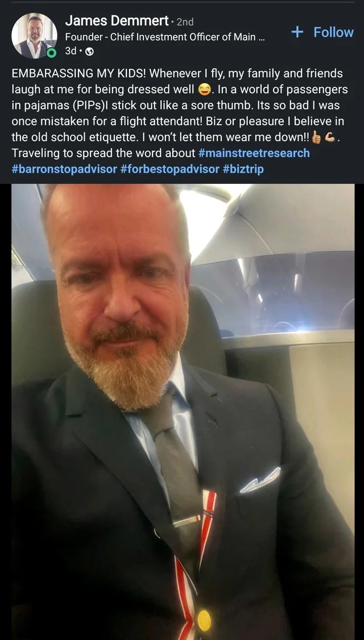Open the #mainstreetresearch hashtag
This screenshot has width=364, height=640.
coord(254,153)
